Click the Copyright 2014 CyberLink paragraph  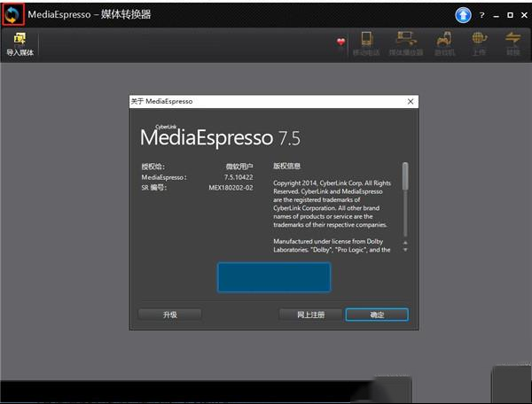[332, 204]
